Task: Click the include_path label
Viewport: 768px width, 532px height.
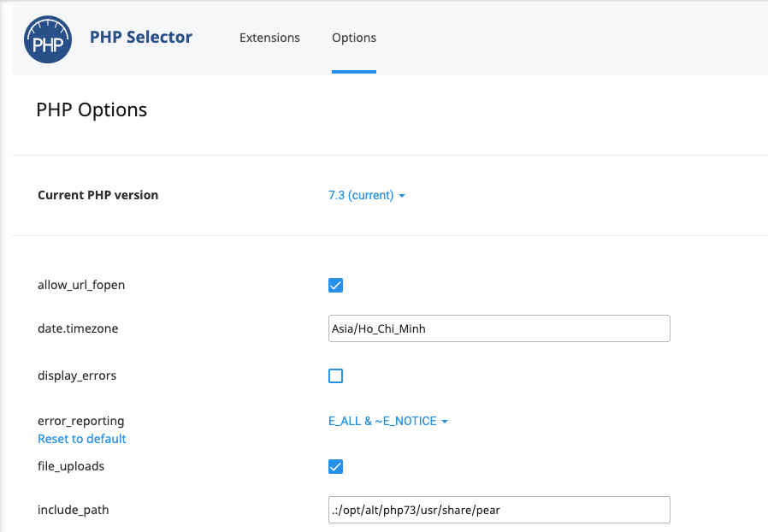Action: 73,510
